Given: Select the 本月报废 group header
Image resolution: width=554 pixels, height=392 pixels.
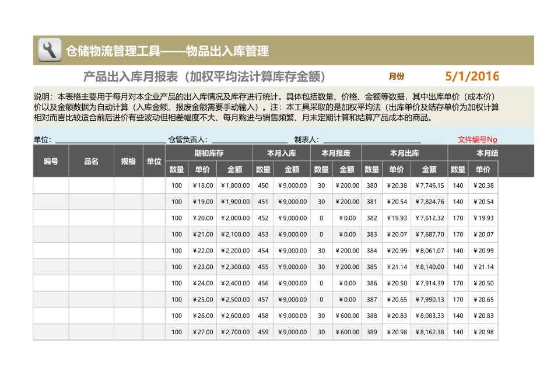Looking at the screenshot, I should (336, 153).
